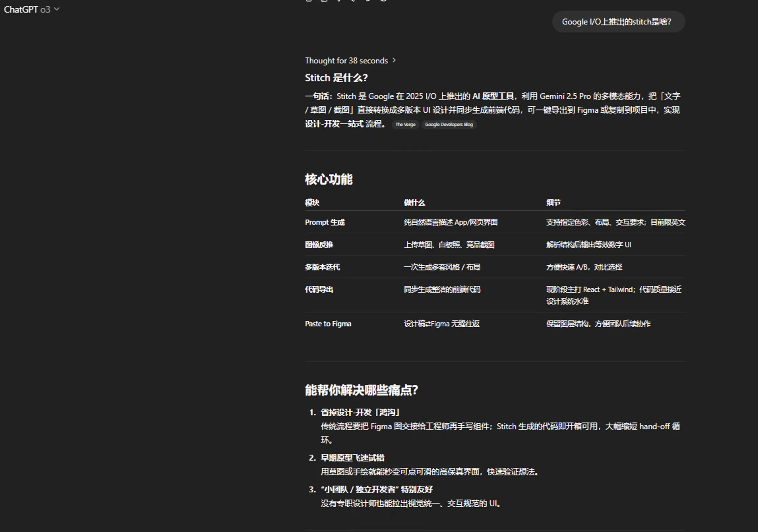Click the '核心功能' section heading
Viewport: 758px width, 532px height.
[x=329, y=179]
